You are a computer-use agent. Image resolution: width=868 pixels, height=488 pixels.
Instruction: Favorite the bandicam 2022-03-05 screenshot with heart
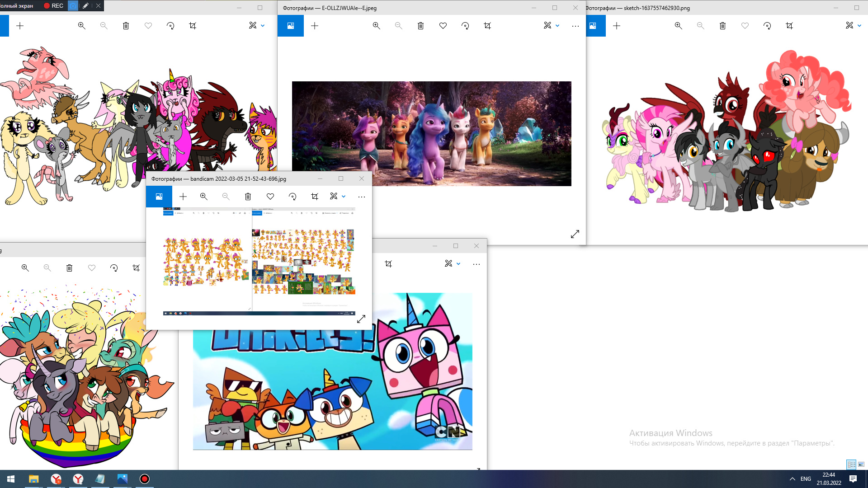[x=270, y=197]
